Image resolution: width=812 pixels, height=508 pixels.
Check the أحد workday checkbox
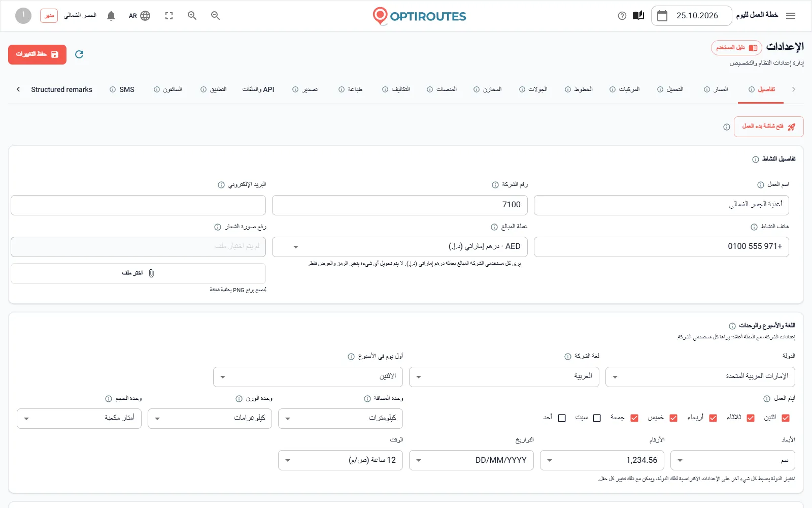(562, 418)
